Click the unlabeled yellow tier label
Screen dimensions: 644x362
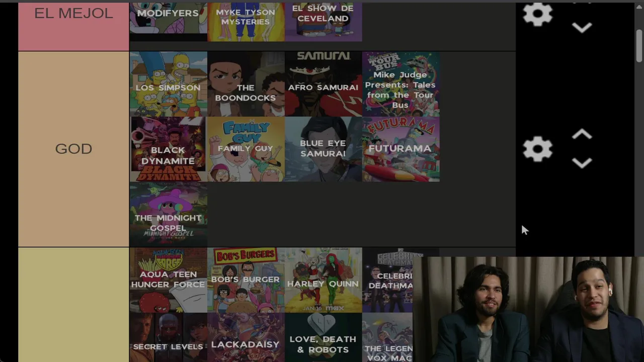pyautogui.click(x=73, y=305)
